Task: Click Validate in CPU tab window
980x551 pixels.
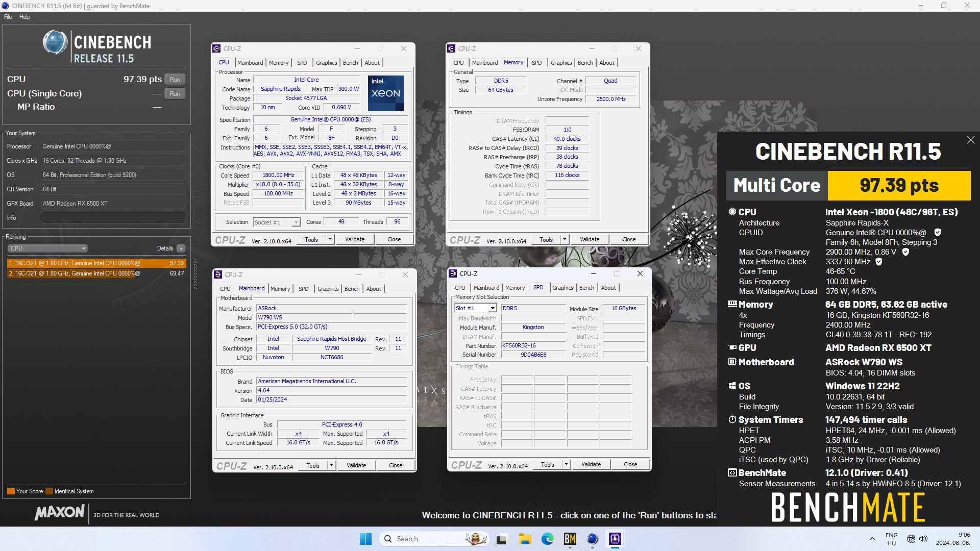Action: [355, 239]
